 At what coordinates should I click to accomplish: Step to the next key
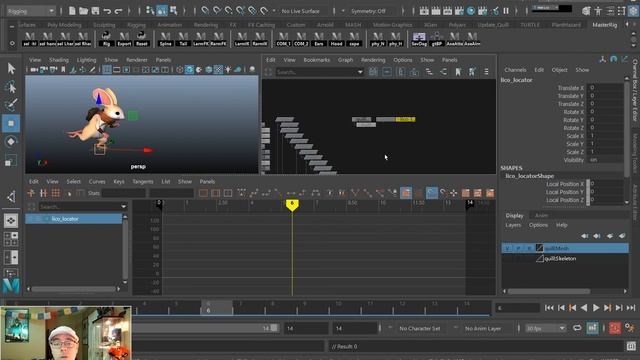click(x=607, y=308)
